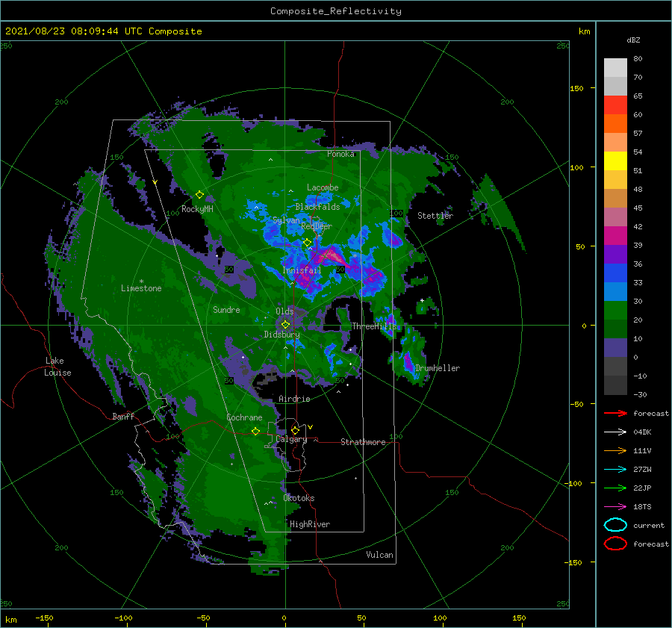Click the red forecast ellipse symbol
Viewport: 672px width, 628px height.
(x=615, y=544)
